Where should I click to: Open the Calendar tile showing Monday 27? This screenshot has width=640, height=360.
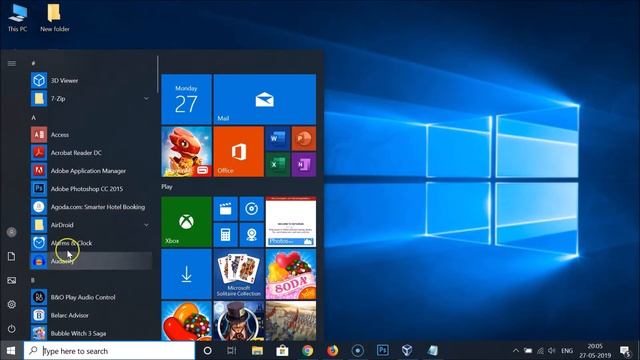click(187, 99)
